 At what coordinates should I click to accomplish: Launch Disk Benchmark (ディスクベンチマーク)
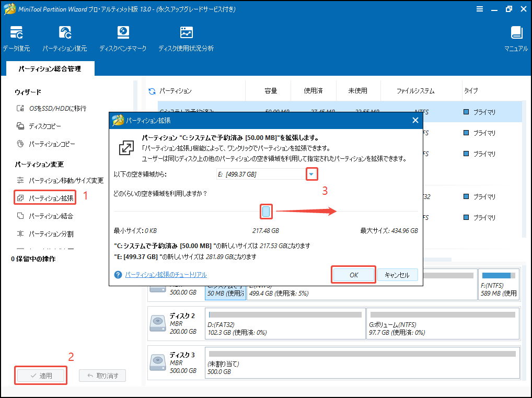[x=123, y=39]
